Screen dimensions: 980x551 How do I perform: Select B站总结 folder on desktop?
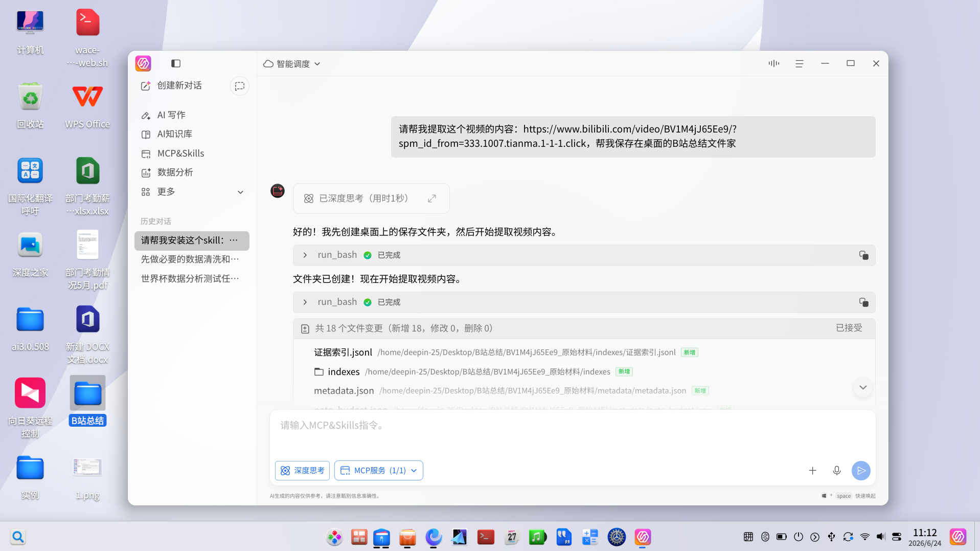pos(87,402)
